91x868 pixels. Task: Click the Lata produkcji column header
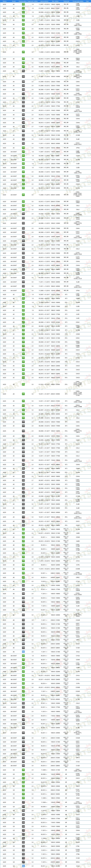[44, 1]
